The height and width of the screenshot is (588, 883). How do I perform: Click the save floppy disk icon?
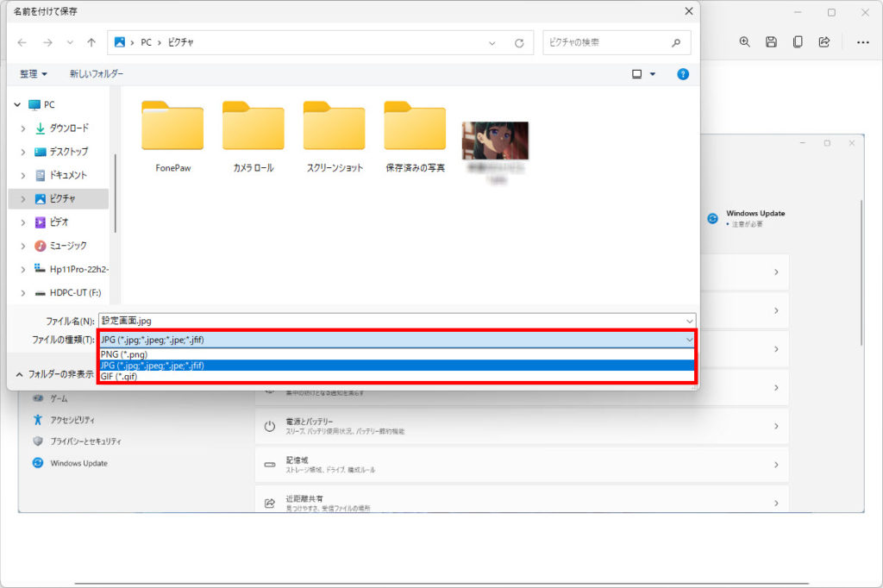[x=772, y=42]
